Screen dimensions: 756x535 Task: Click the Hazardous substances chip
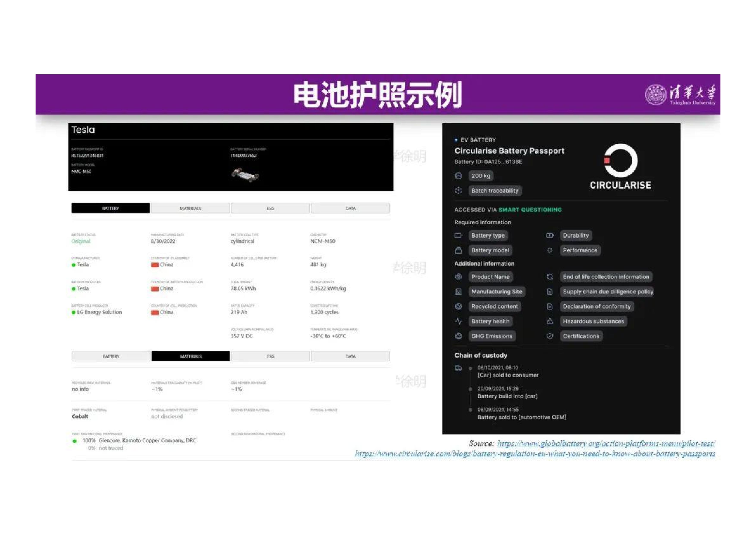click(x=593, y=321)
